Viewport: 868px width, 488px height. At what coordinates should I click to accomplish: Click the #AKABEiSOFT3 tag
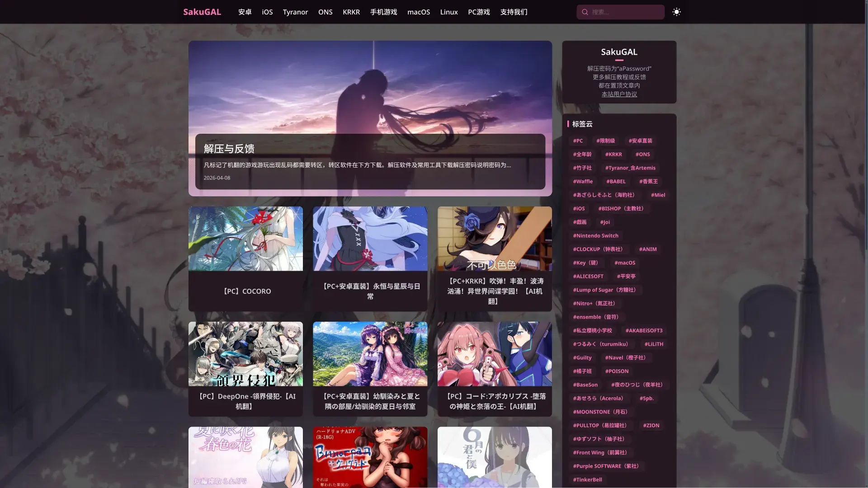click(644, 331)
